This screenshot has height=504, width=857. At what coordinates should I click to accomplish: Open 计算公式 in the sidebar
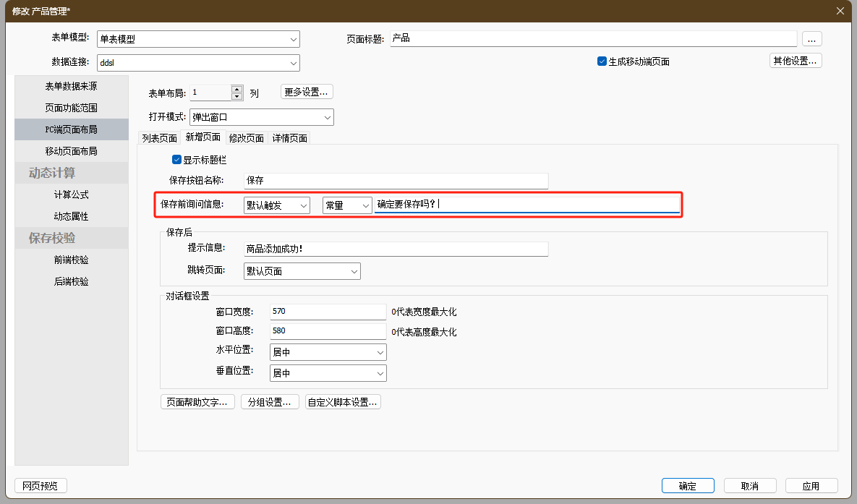(x=71, y=195)
